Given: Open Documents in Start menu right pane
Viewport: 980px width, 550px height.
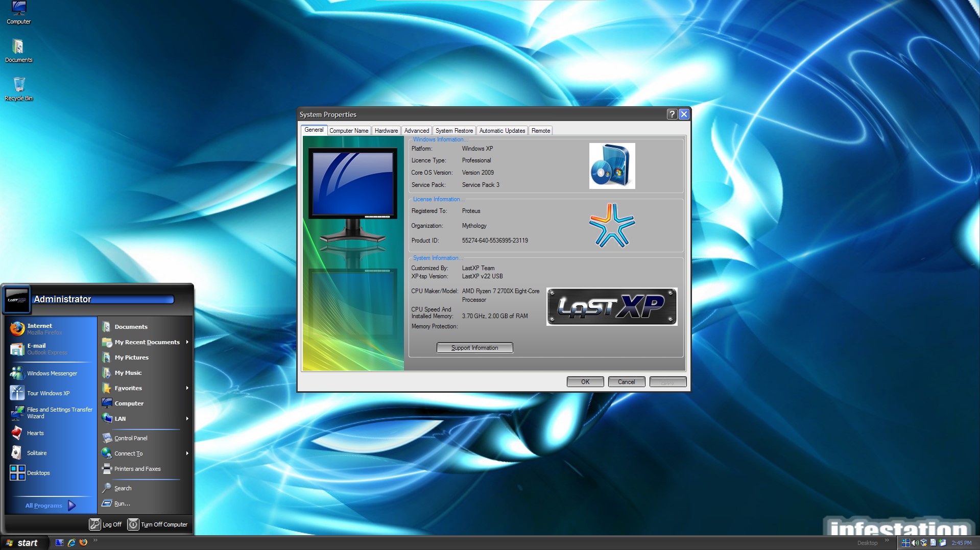Looking at the screenshot, I should (145, 327).
